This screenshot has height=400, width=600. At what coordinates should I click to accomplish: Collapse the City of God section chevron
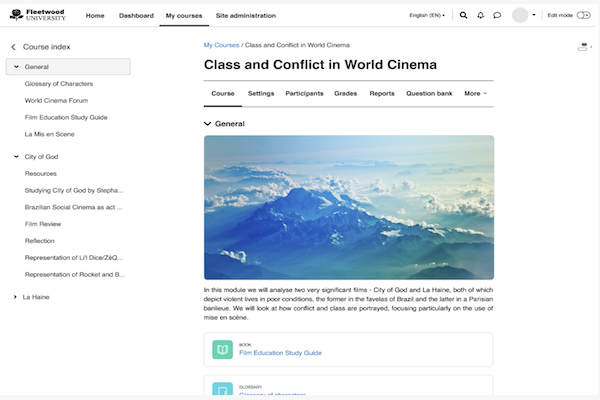point(16,157)
